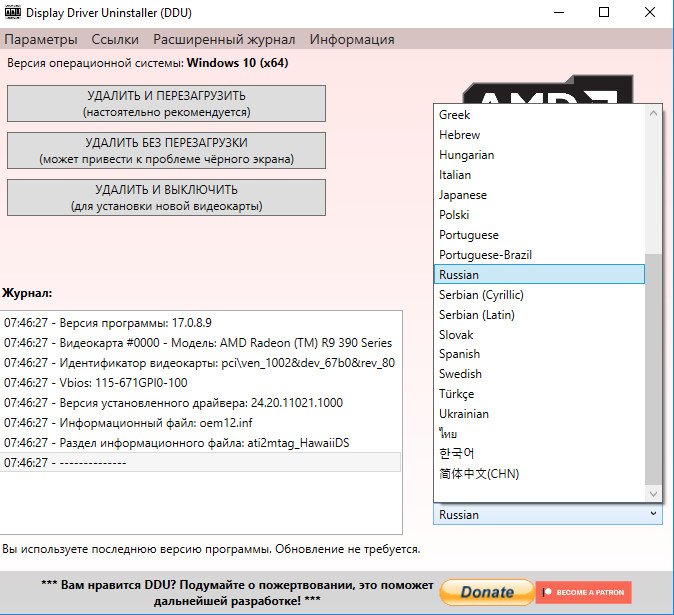Choose Swedish language option
674x615 pixels.
pyautogui.click(x=539, y=373)
